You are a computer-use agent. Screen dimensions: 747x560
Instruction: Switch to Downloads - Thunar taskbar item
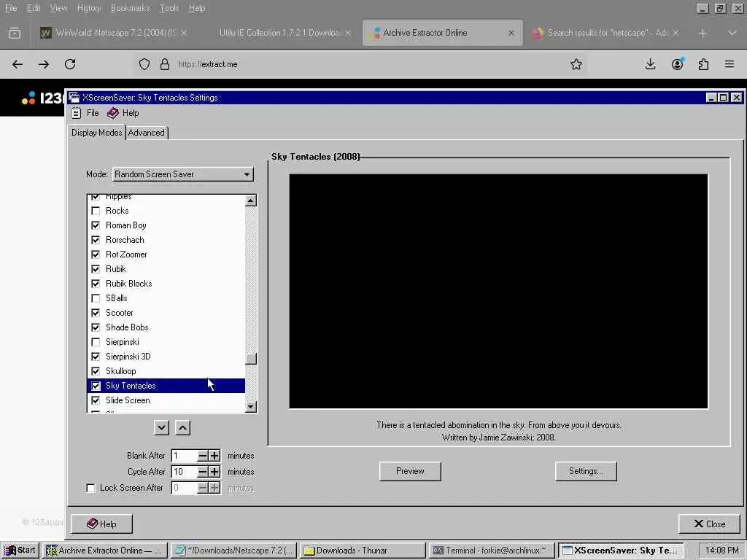[362, 551]
